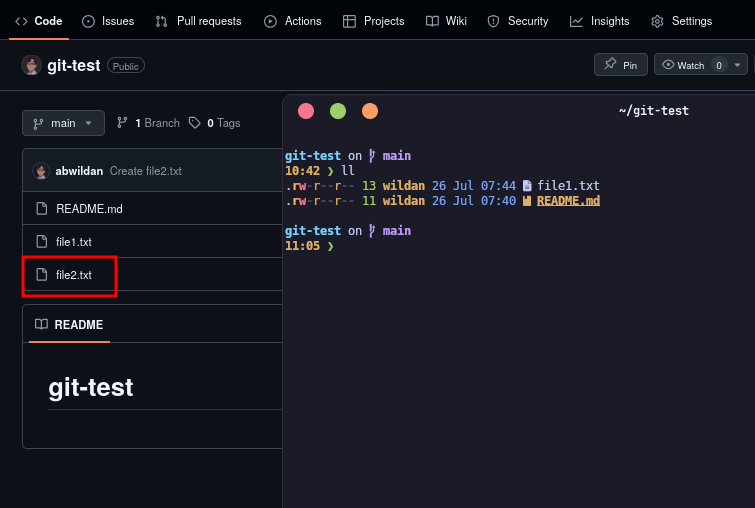Expand the Watch options dropdown arrow
The width and height of the screenshot is (755, 508).
pyautogui.click(x=737, y=65)
